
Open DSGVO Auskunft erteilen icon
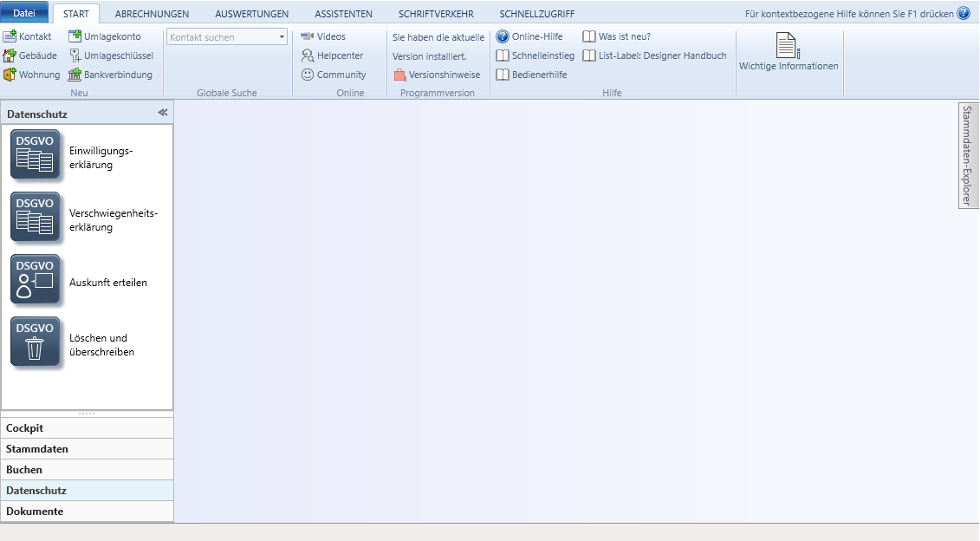36,279
